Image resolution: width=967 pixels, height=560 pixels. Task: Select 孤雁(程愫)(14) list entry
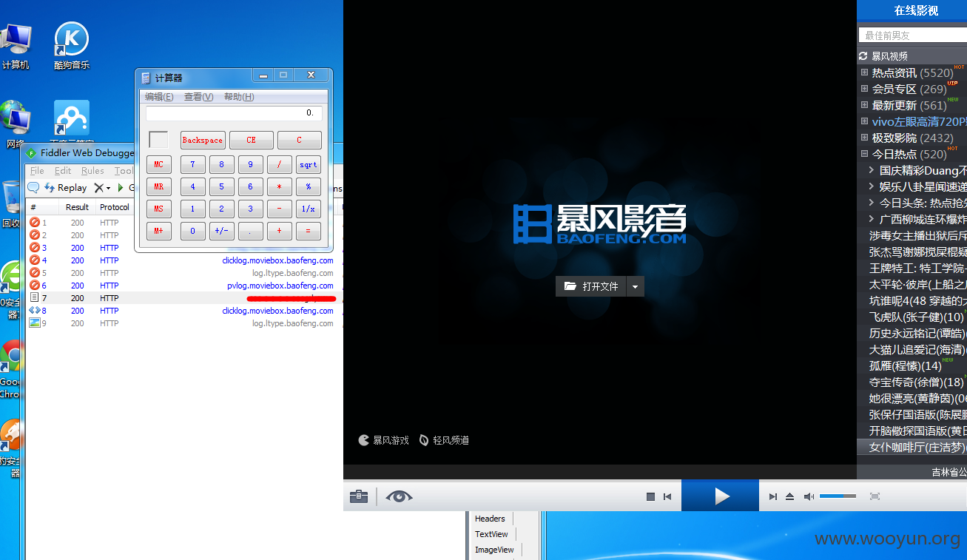905,365
